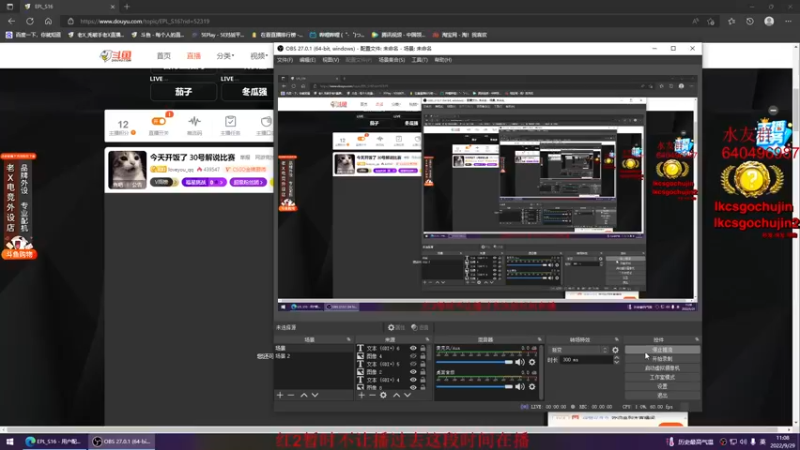This screenshot has height=450, width=800.
Task: Open a new browser tab
Action: (x=127, y=7)
